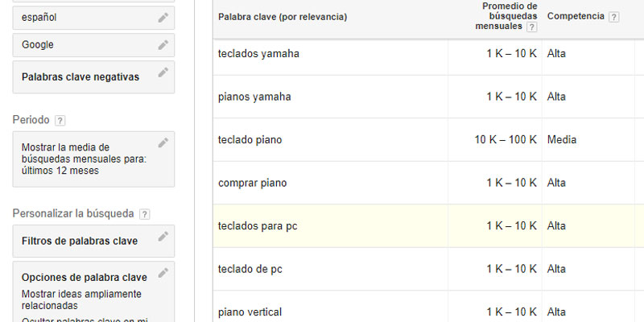
Task: Click help icon next to Competencia header
Action: pyautogui.click(x=614, y=17)
